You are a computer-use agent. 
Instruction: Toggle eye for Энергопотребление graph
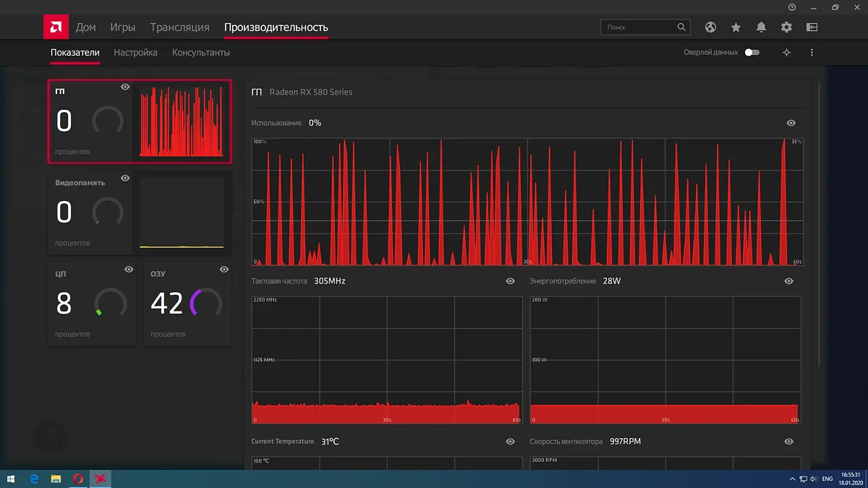(789, 281)
